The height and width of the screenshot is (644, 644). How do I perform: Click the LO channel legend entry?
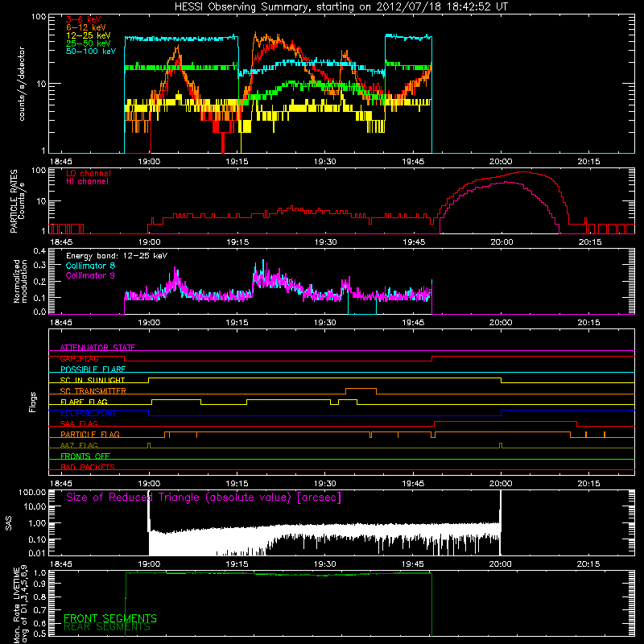pos(89,173)
